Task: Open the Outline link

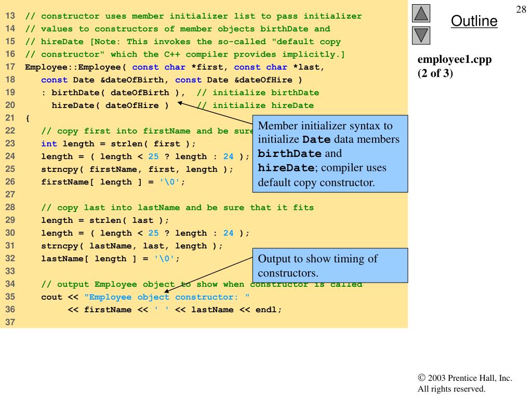Action: click(x=474, y=21)
